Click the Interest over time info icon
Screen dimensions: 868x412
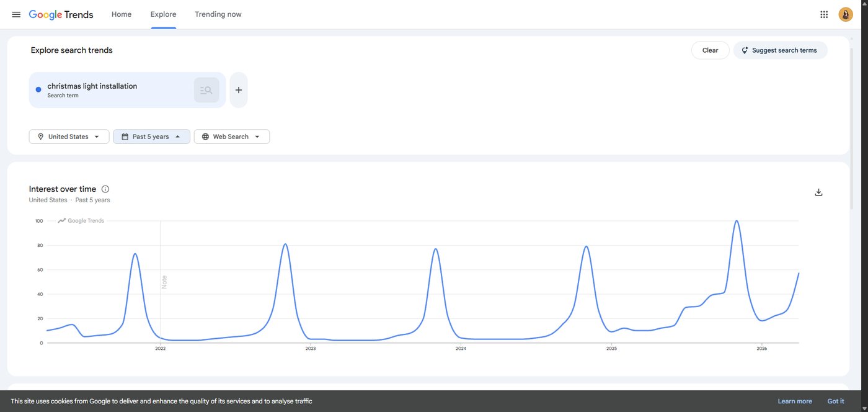pos(105,189)
